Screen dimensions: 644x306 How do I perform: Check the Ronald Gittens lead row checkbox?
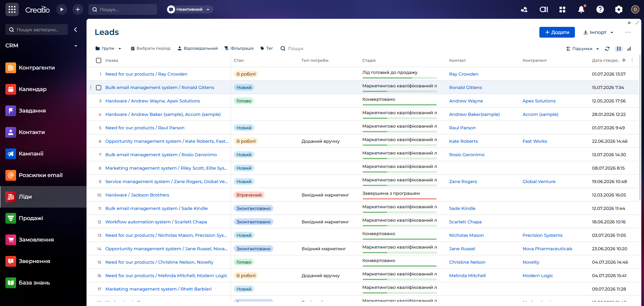tap(99, 88)
